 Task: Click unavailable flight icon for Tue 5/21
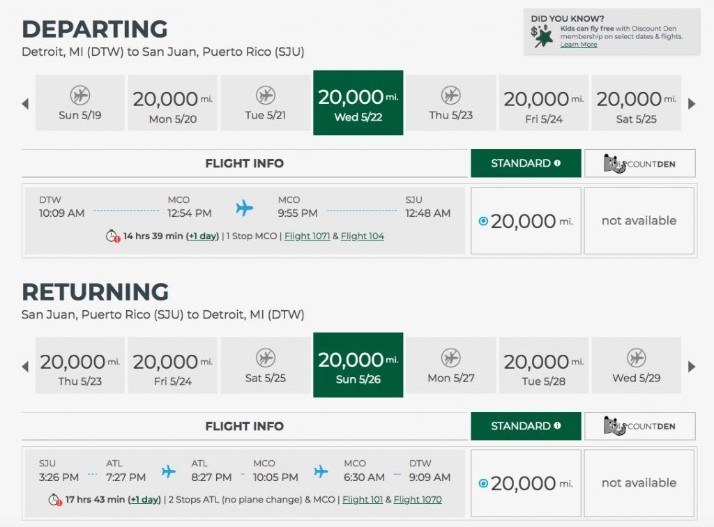265,95
